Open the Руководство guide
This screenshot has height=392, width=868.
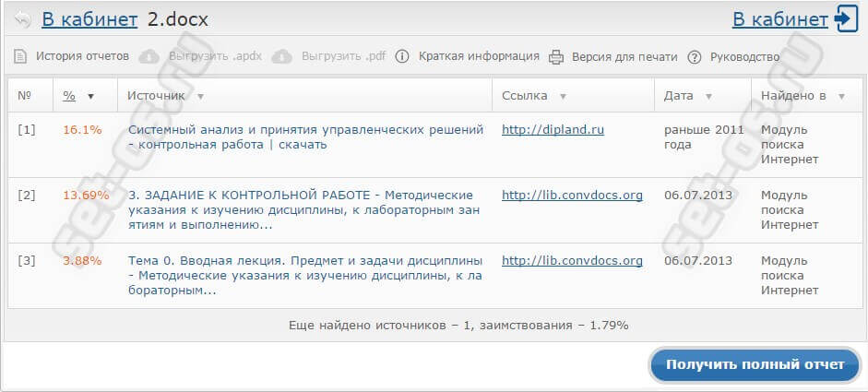point(744,57)
